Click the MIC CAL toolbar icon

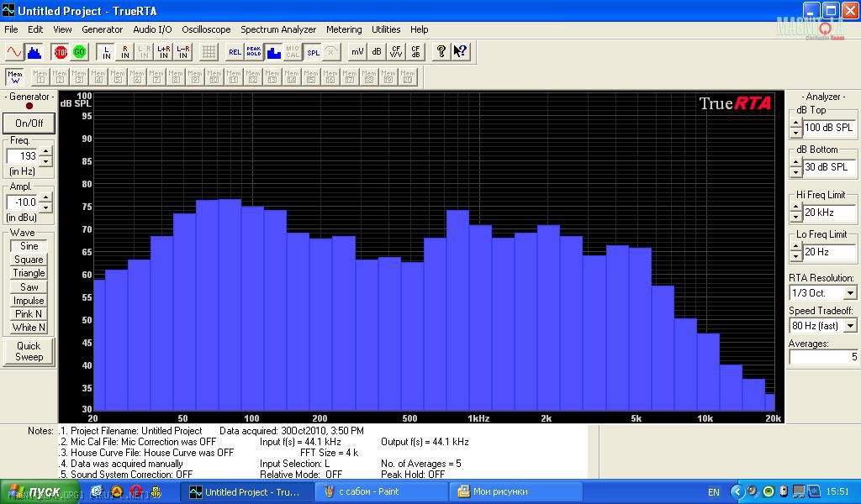pos(293,52)
